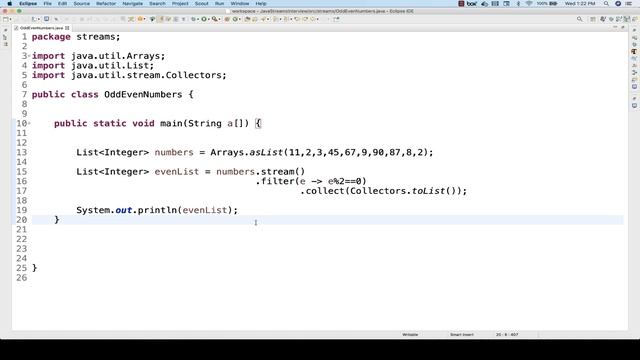Screen dimensions: 640x360
Task: Open macOS Spotlight search
Action: 606,4
